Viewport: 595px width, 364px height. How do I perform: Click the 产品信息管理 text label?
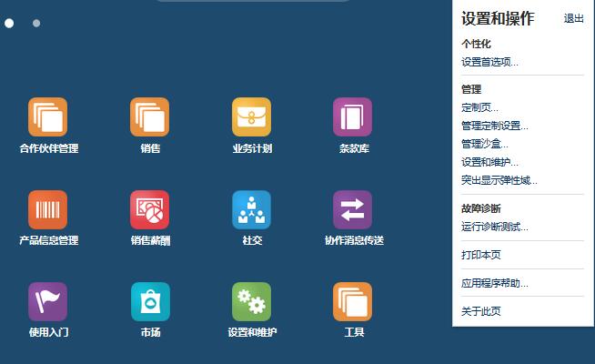pyautogui.click(x=49, y=240)
